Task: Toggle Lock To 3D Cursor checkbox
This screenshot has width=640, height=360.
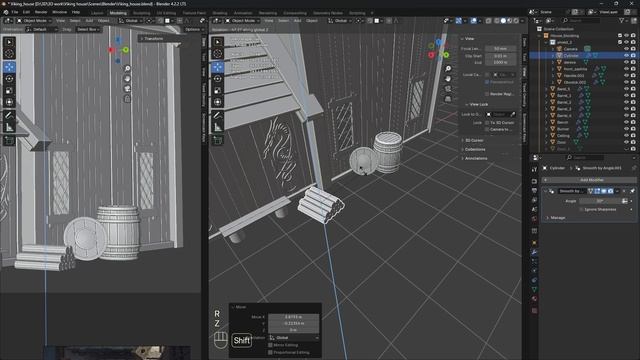Action: click(x=487, y=122)
